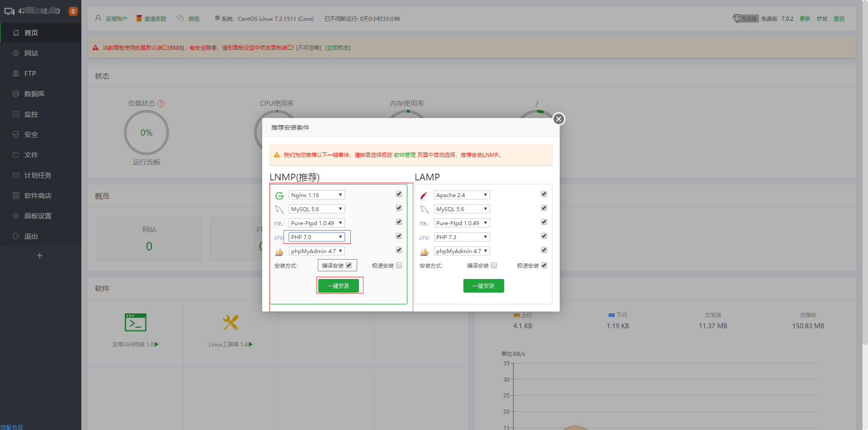
Task: Click the 宝塔账户 user icon
Action: [98, 19]
